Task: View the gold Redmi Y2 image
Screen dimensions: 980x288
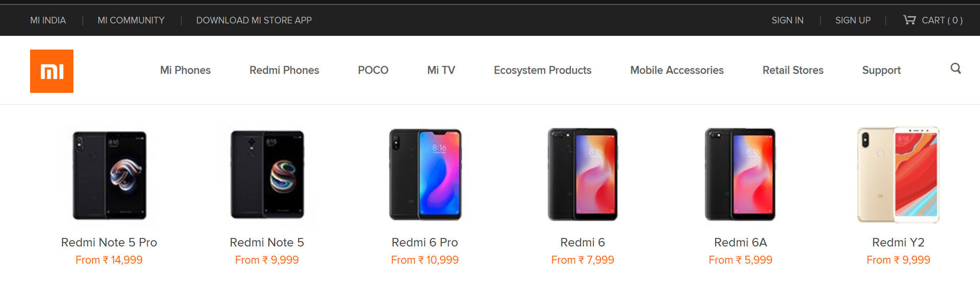Action: point(898,175)
